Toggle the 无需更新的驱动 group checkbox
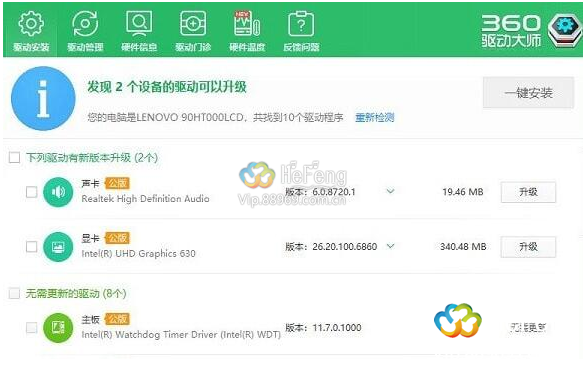 point(14,293)
